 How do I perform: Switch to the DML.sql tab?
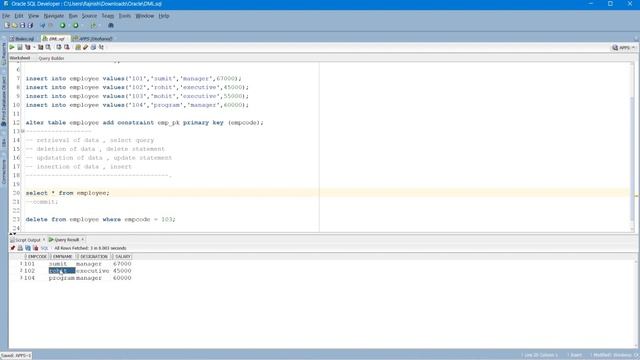[55, 39]
